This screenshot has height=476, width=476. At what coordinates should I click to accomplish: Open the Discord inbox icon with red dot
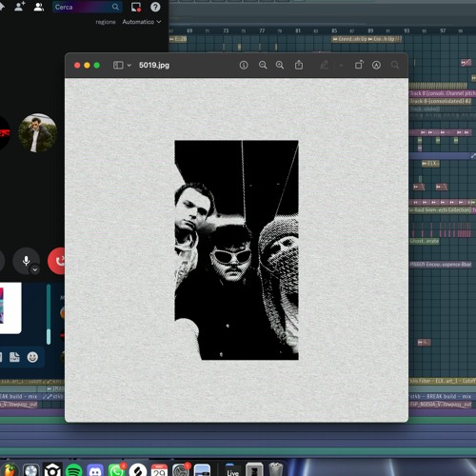(x=136, y=7)
